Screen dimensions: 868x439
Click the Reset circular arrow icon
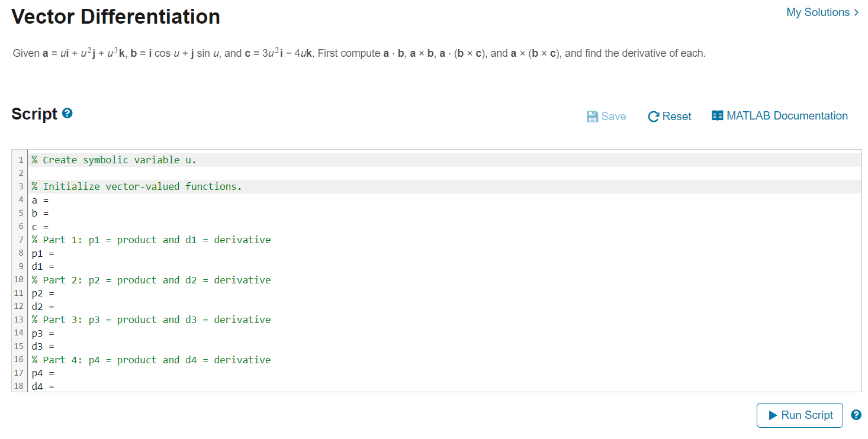653,116
